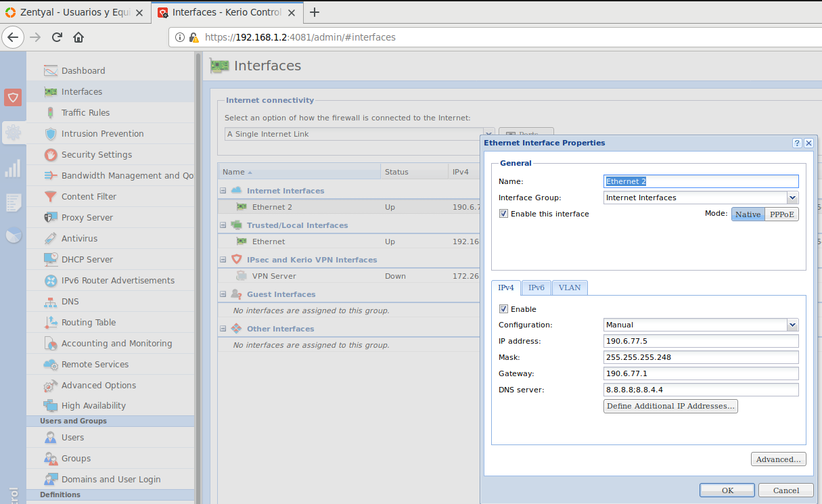This screenshot has width=822, height=504.
Task: Open the Proxy Server icon
Action: pos(51,217)
